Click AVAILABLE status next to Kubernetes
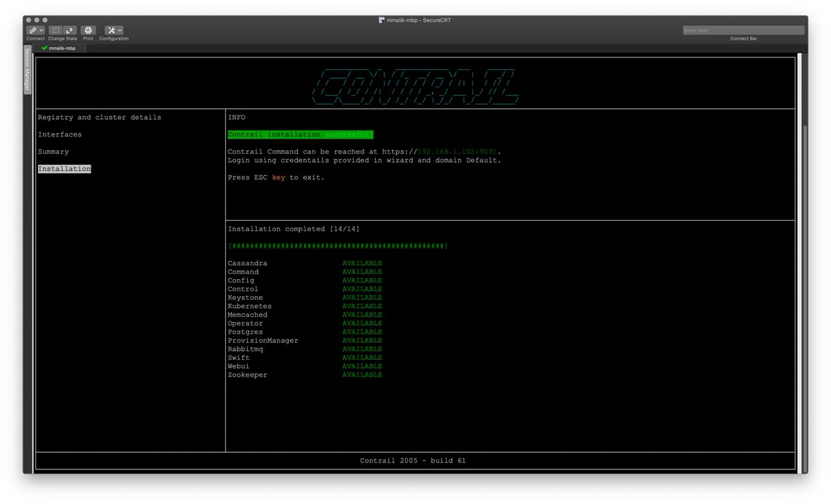Image resolution: width=831 pixels, height=504 pixels. point(362,306)
